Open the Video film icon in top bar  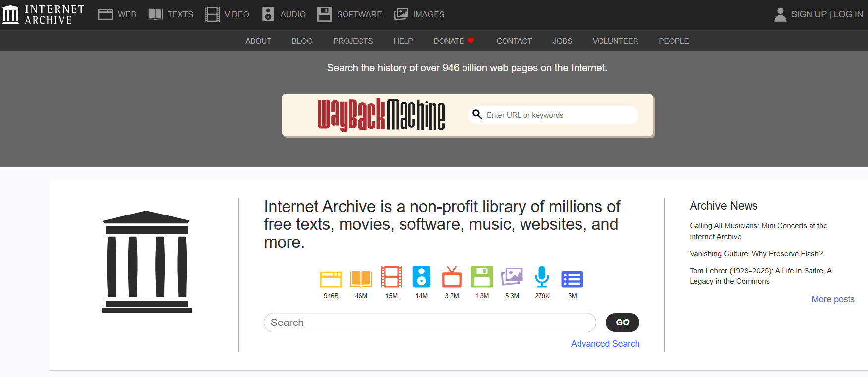pyautogui.click(x=212, y=14)
